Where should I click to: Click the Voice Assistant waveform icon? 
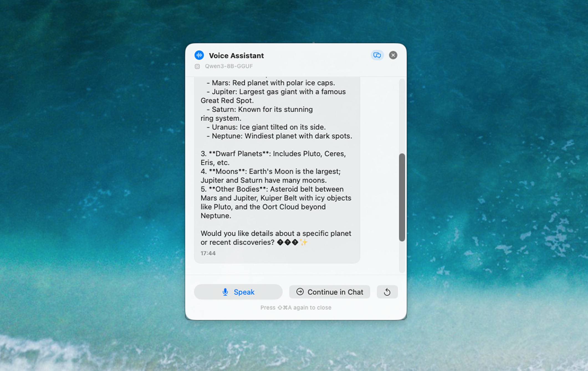[199, 55]
